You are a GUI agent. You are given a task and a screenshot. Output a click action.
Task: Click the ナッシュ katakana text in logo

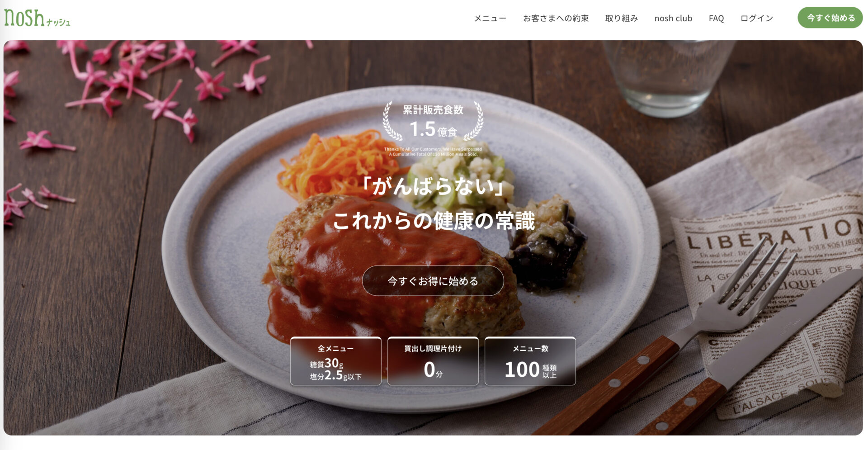[x=58, y=22]
